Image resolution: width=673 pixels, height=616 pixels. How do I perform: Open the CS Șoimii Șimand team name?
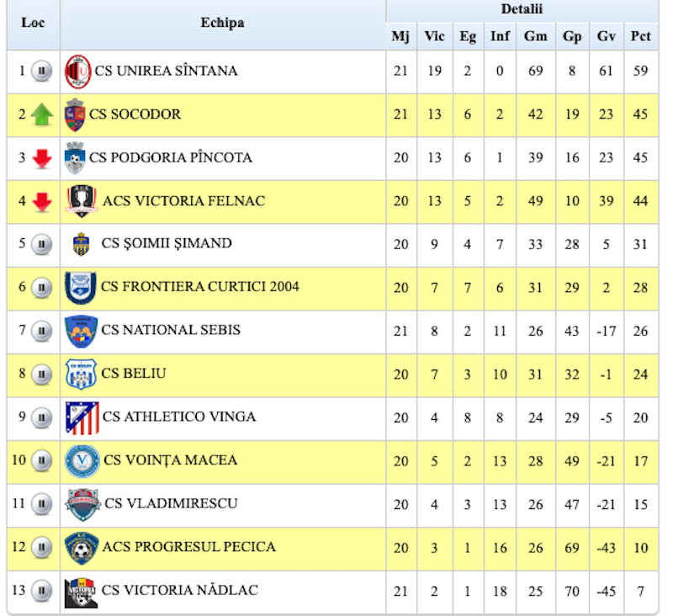(167, 244)
